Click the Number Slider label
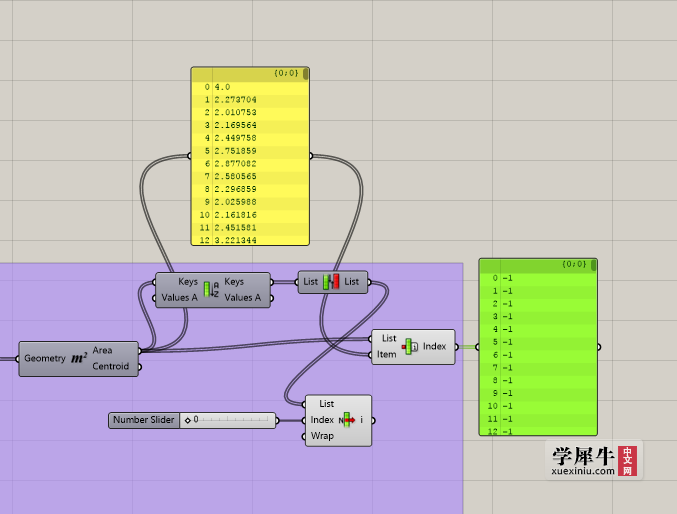 click(144, 420)
